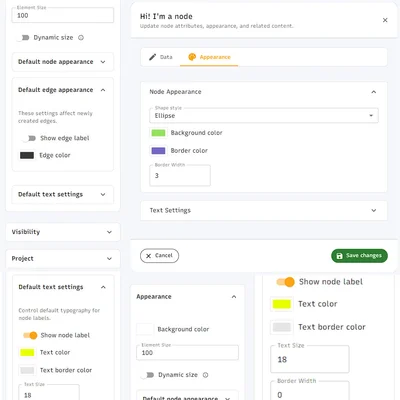The height and width of the screenshot is (400, 400).
Task: Toggle the top-left Dynamic size switch
Action: [x=23, y=38]
